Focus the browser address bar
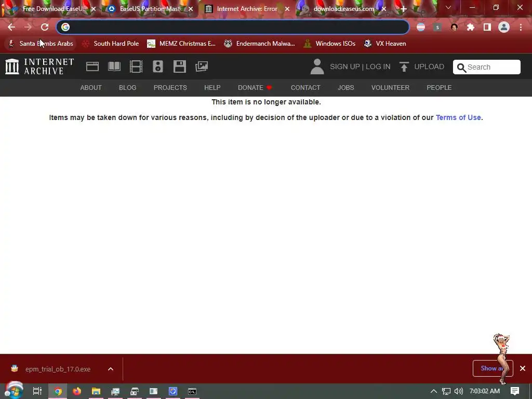This screenshot has height=399, width=532. point(233,27)
